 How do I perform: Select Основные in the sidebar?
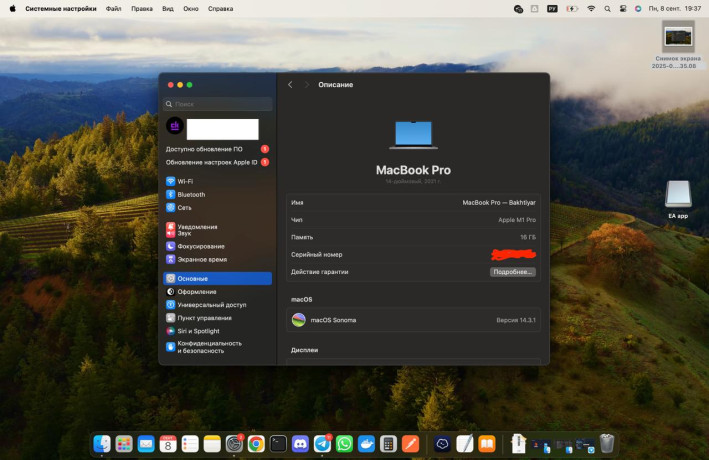tap(218, 279)
